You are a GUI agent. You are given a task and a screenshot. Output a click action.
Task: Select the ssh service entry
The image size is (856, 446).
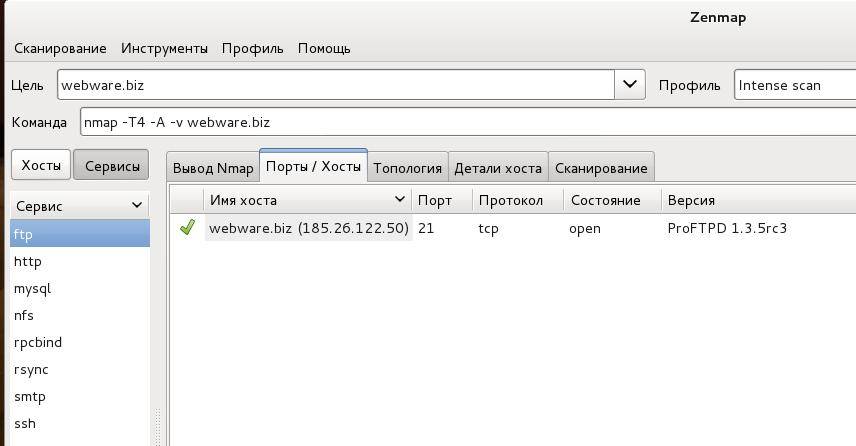[x=25, y=423]
